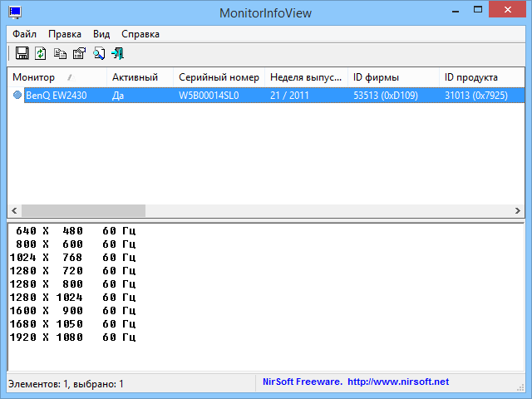Click the 1280 X 800 60 Гц line
Viewport: 532px width, 399px height.
tap(73, 283)
